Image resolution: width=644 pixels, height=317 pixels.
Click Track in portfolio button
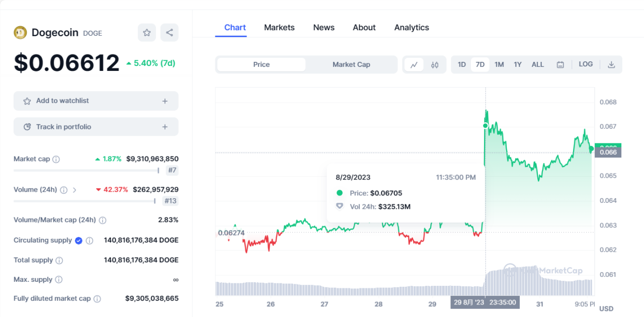96,127
